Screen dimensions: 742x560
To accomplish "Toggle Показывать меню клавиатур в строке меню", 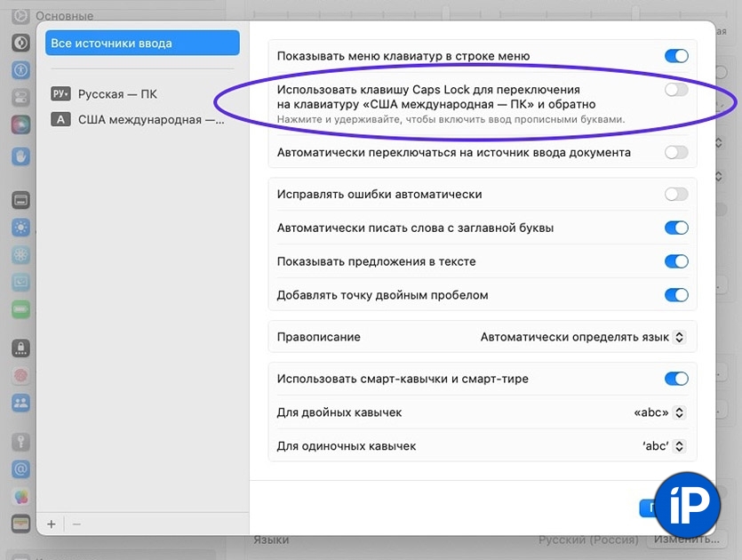I will (x=676, y=56).
